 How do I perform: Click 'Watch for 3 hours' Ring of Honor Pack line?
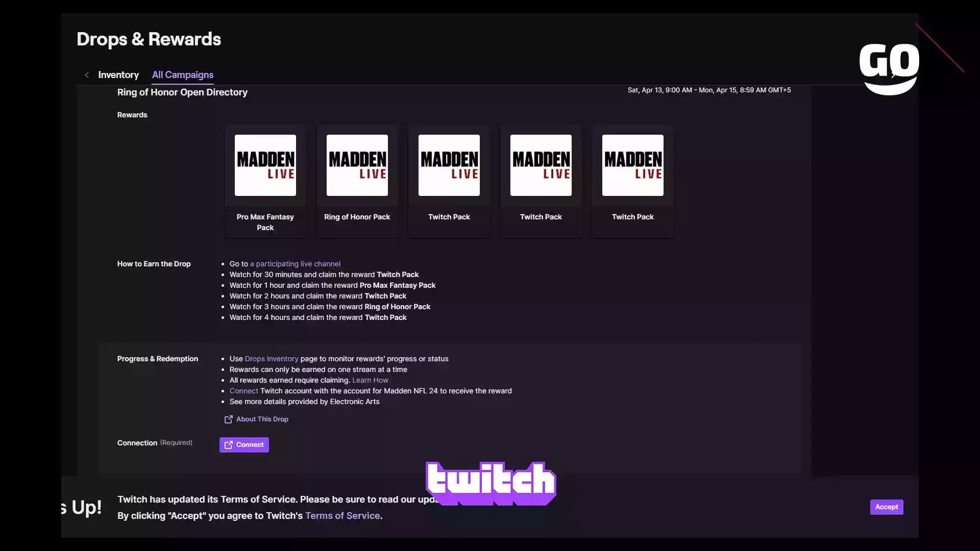point(330,307)
